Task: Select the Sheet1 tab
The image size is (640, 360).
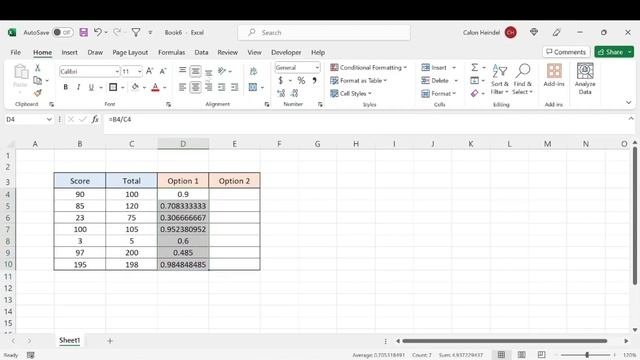Action: point(69,340)
